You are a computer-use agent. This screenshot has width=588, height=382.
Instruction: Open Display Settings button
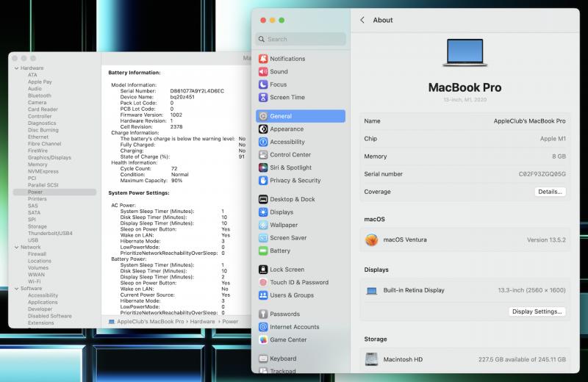(x=537, y=311)
